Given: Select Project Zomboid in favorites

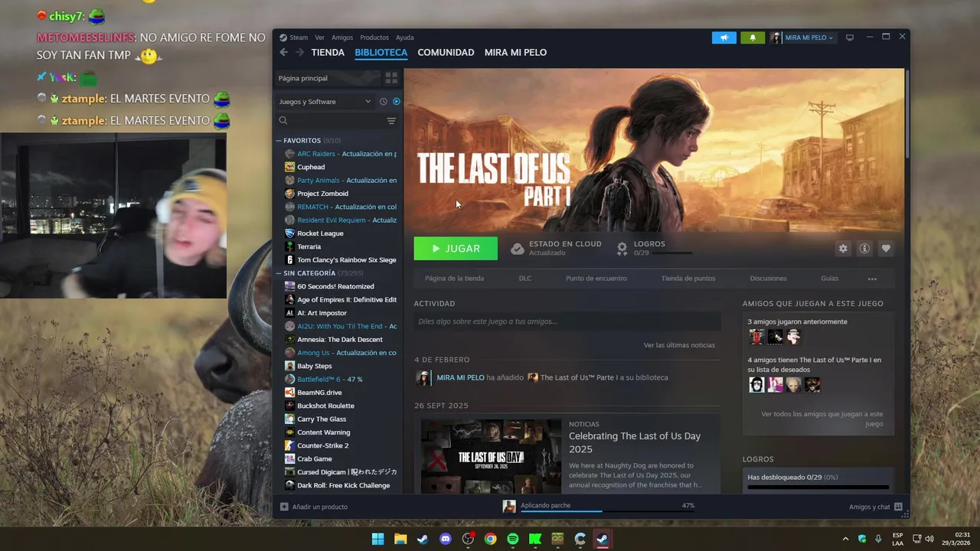Looking at the screenshot, I should point(322,194).
